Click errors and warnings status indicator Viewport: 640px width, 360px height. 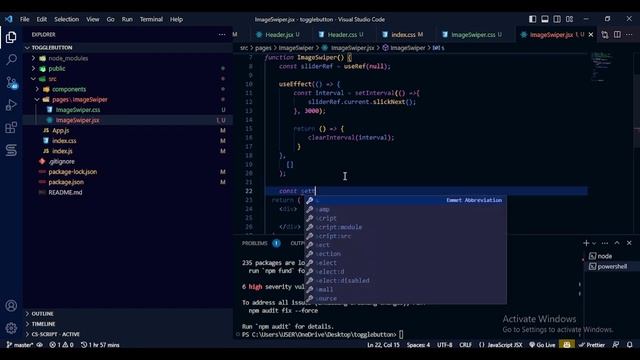[x=61, y=345]
